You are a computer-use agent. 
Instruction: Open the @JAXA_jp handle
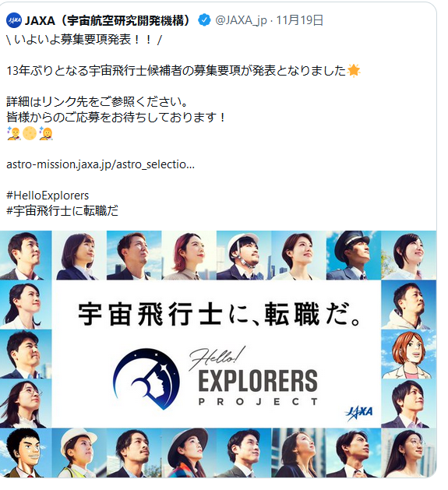[x=241, y=20]
